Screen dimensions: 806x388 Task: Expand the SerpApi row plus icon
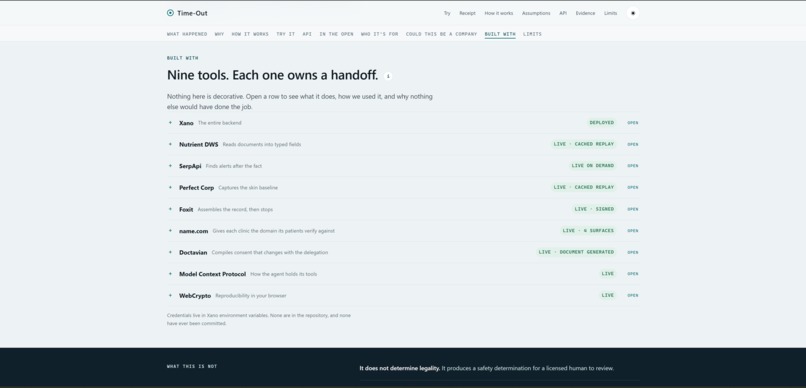[x=170, y=165]
